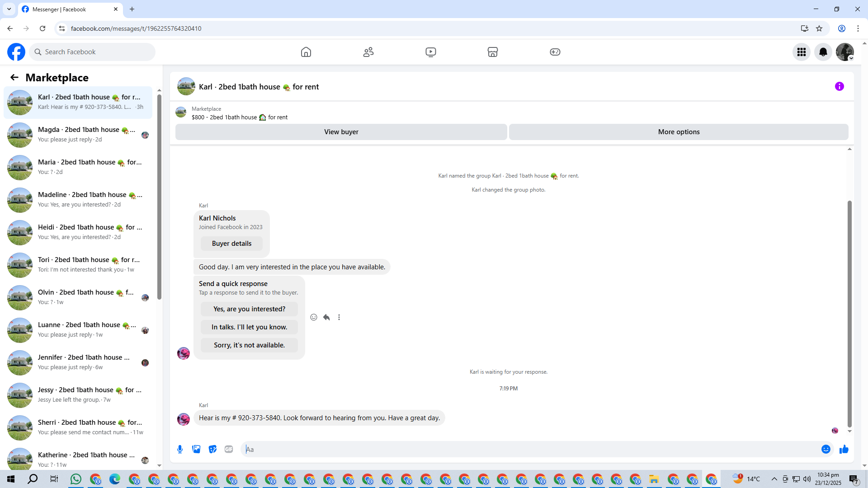Select "Sorry, it's not available." quick response
Image resolution: width=868 pixels, height=488 pixels.
[249, 345]
